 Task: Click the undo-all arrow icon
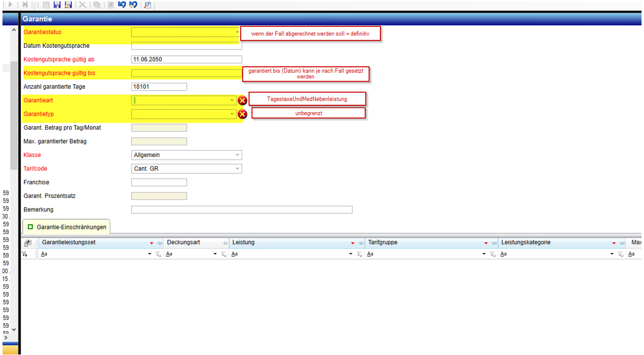click(133, 4)
